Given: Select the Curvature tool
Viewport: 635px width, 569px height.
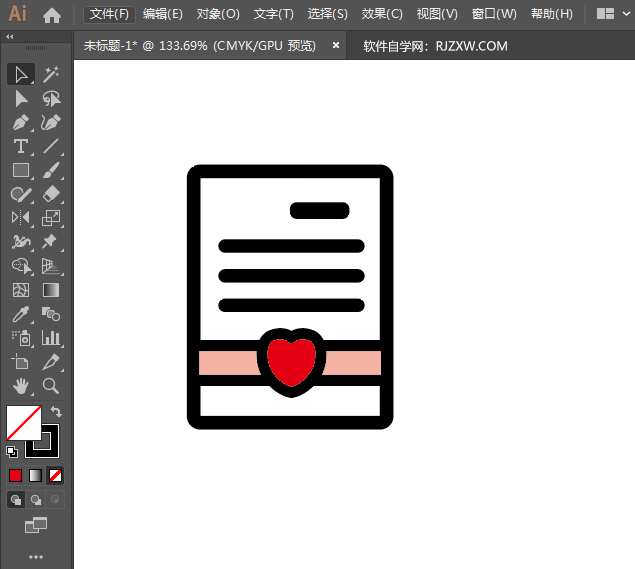Looking at the screenshot, I should (51, 122).
